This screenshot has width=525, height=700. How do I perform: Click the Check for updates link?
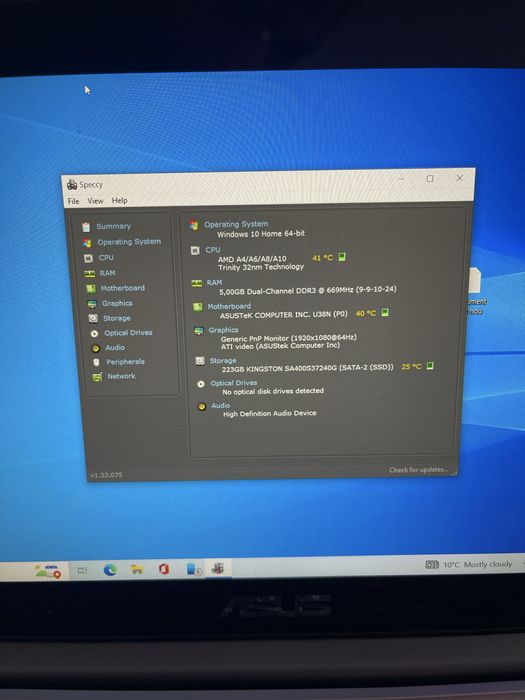(418, 470)
